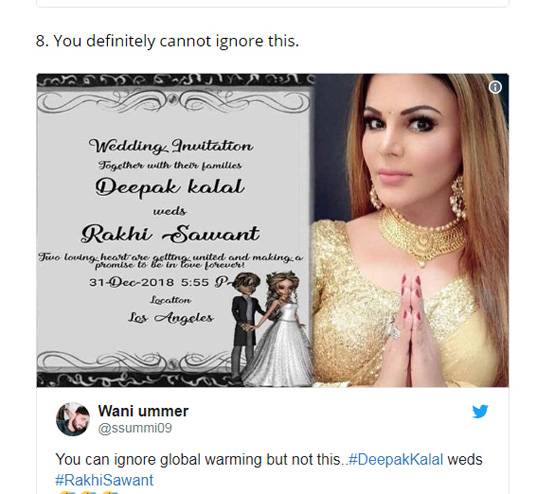Click the info icon on tweet image
Image resolution: width=555 pixels, height=494 pixels.
[x=495, y=87]
